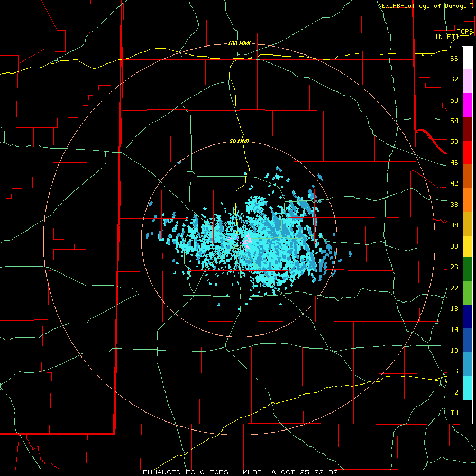Screen dimensions: 476x476
Task: Click the dark green swatch between 26 and 30
Action: 467,269
